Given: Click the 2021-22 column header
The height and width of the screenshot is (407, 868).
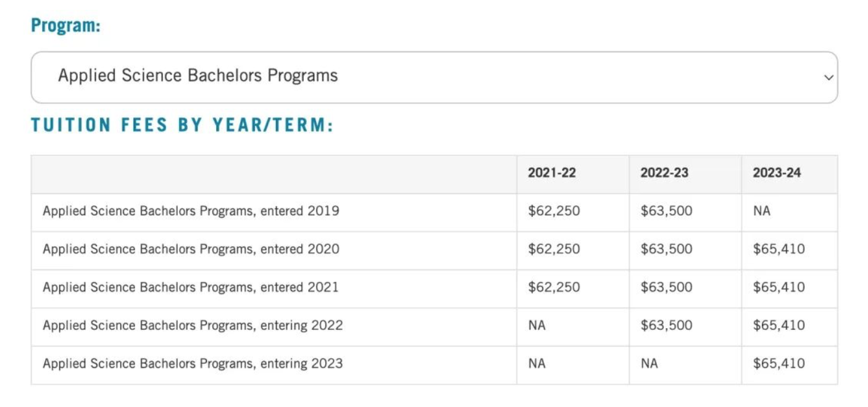Looking at the screenshot, I should pos(551,173).
